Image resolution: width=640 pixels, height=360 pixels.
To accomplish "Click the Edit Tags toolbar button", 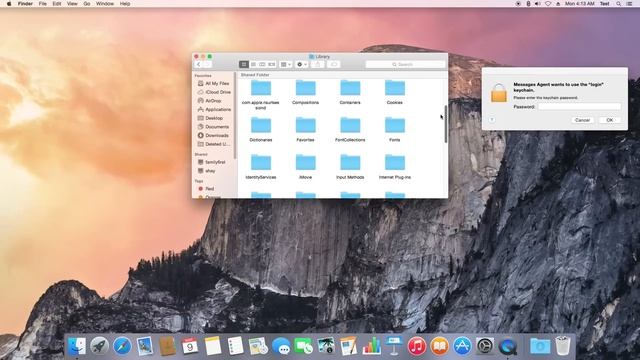I will (333, 64).
